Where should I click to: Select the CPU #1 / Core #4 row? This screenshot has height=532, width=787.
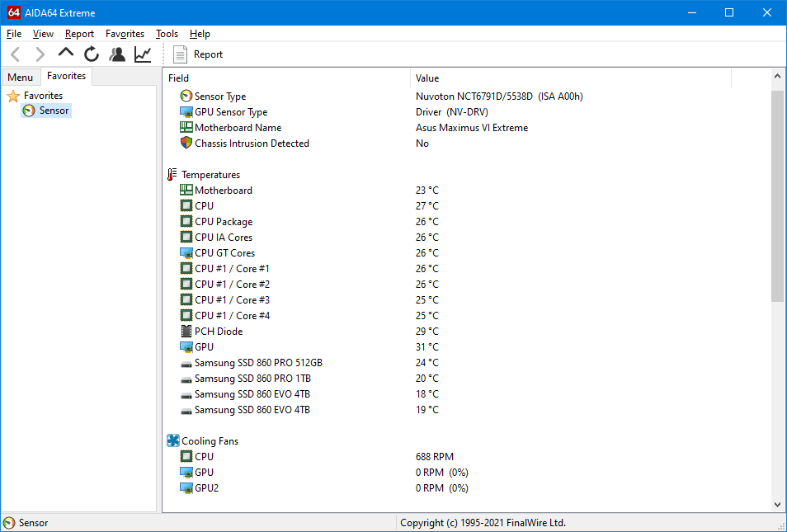233,316
